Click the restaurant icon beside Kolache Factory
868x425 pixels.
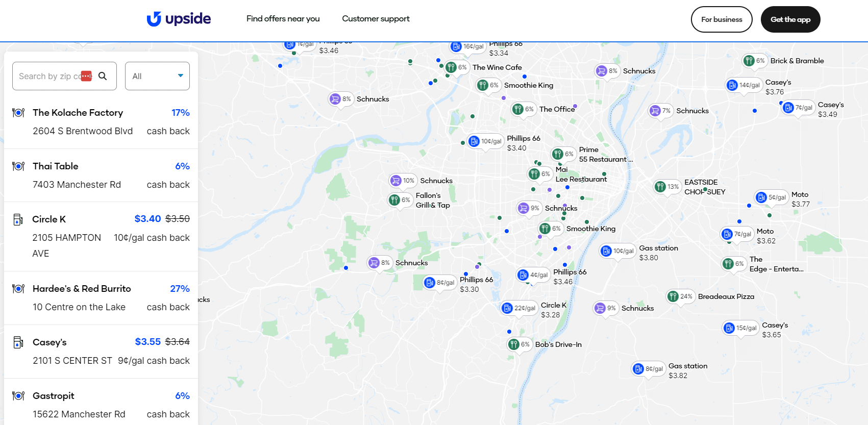coord(18,113)
